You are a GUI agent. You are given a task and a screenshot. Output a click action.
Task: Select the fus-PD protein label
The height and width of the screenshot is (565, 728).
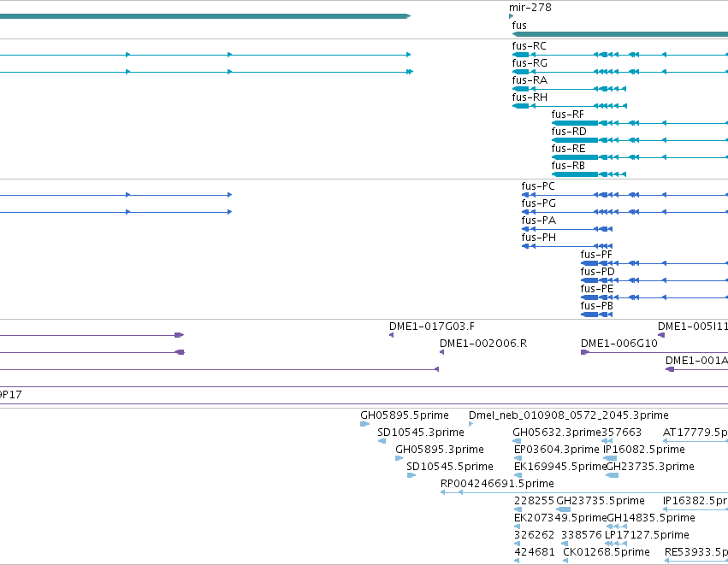[597, 272]
